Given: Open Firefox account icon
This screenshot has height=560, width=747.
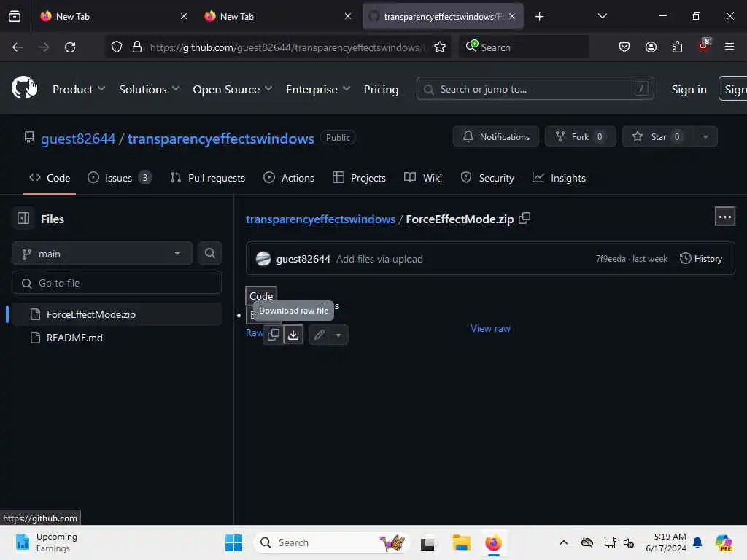Looking at the screenshot, I should click(x=651, y=47).
